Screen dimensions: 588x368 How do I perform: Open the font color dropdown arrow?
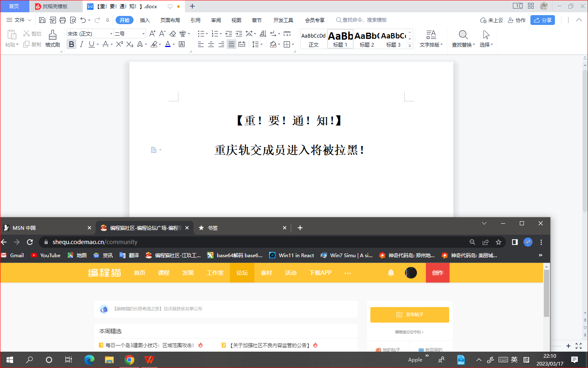[174, 45]
